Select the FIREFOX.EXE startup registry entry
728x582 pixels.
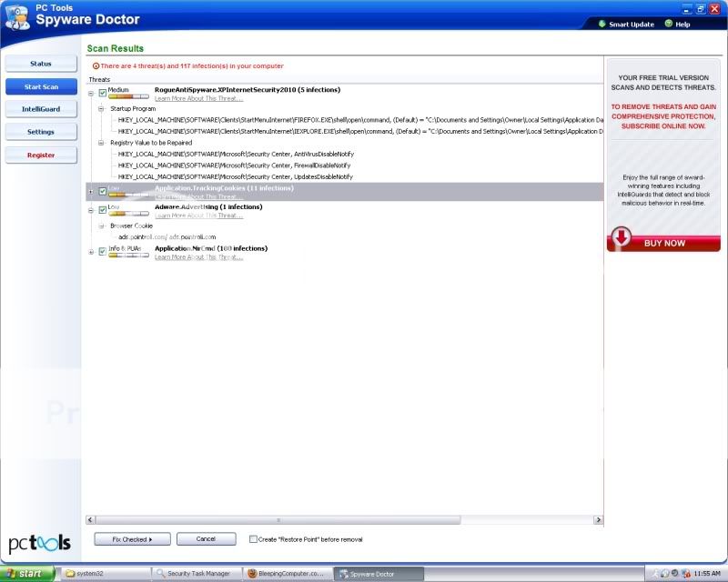pyautogui.click(x=360, y=120)
